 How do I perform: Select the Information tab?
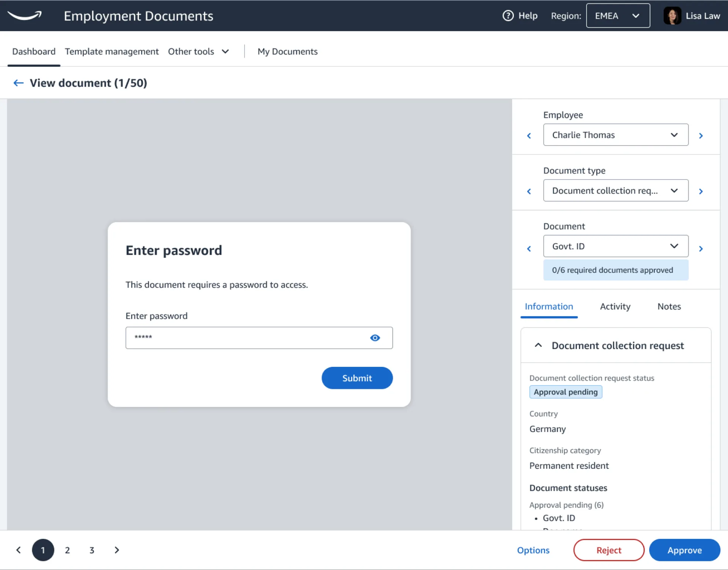(x=549, y=306)
